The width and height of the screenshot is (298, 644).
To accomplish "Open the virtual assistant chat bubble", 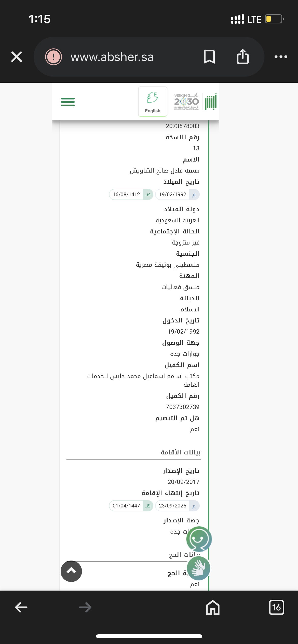I will point(199,539).
